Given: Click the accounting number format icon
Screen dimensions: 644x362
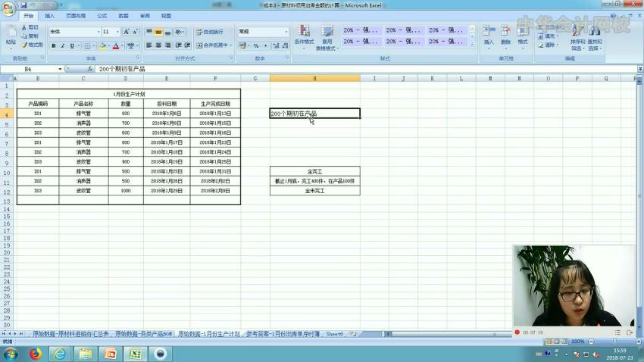Looking at the screenshot, I should [x=242, y=45].
